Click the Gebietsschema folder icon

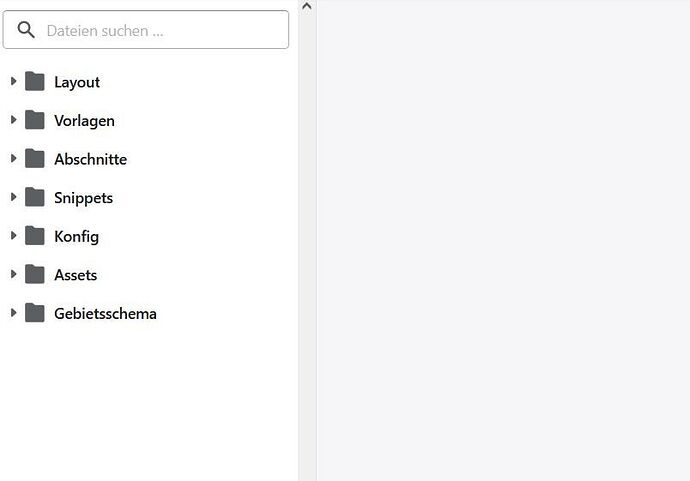pyautogui.click(x=35, y=313)
